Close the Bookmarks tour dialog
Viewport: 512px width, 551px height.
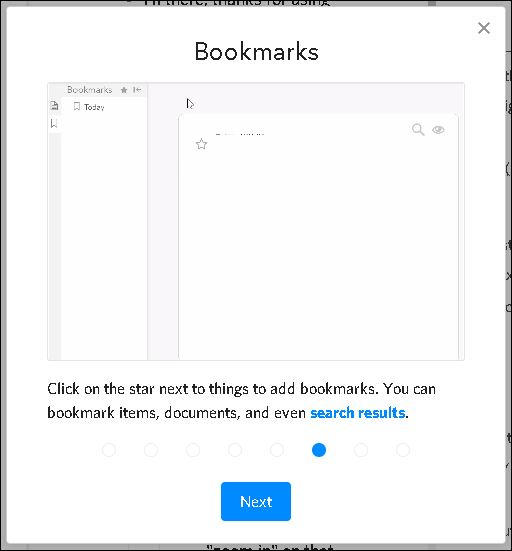(x=484, y=28)
